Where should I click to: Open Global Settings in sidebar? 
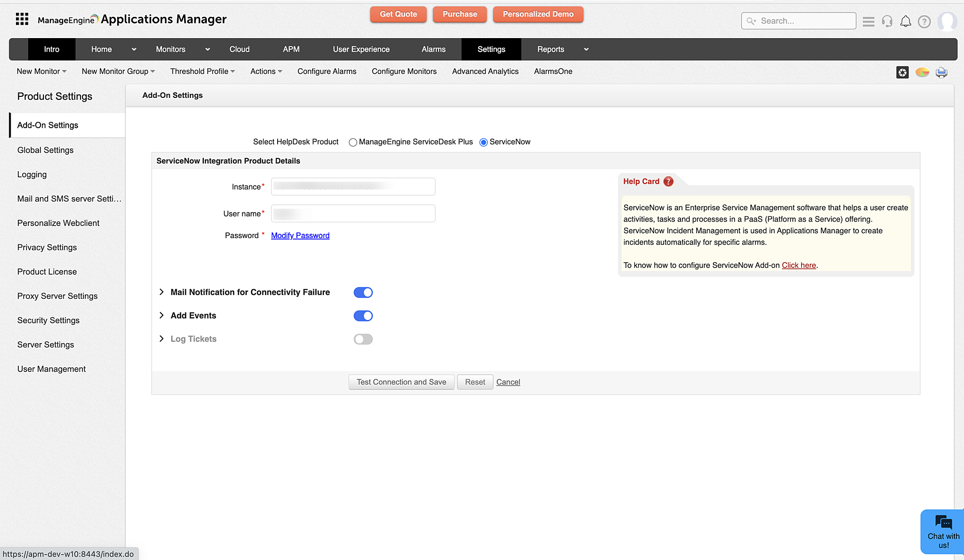pyautogui.click(x=45, y=150)
